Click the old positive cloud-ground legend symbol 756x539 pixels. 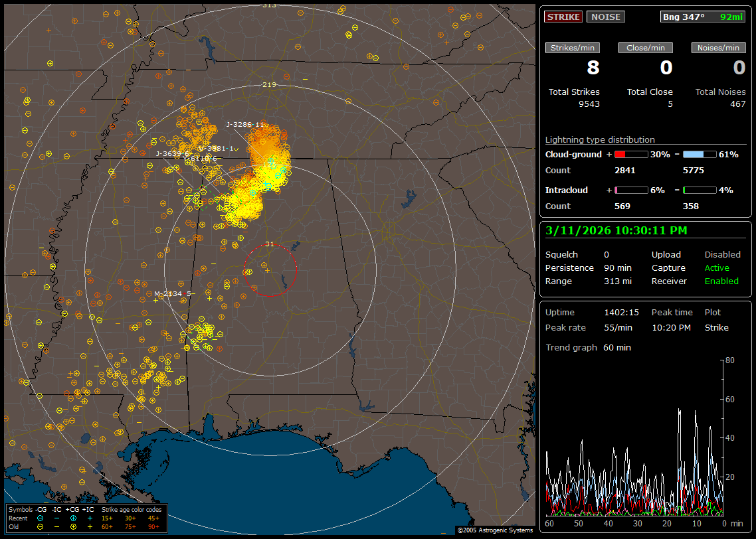pos(73,526)
